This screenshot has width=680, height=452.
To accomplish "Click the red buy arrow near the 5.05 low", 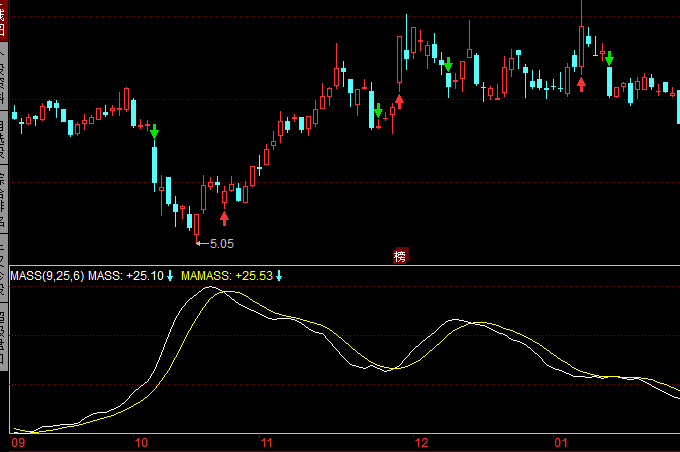I will (224, 218).
